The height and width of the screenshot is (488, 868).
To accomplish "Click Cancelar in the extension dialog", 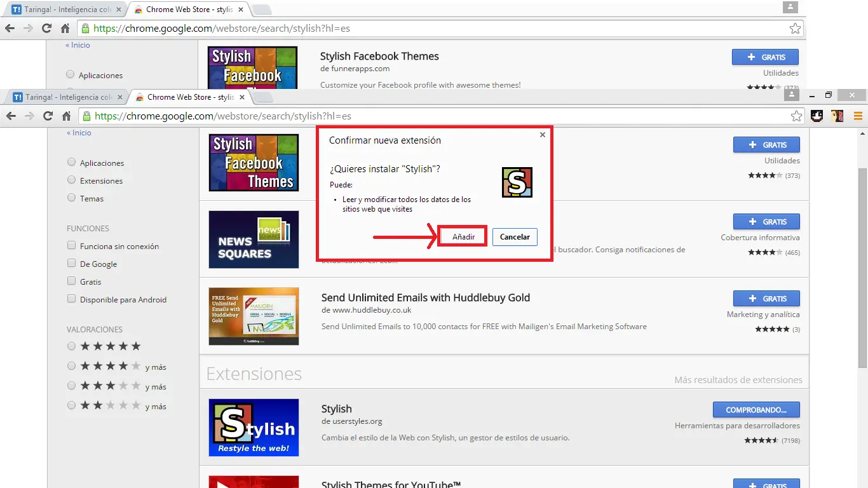I will pyautogui.click(x=515, y=237).
